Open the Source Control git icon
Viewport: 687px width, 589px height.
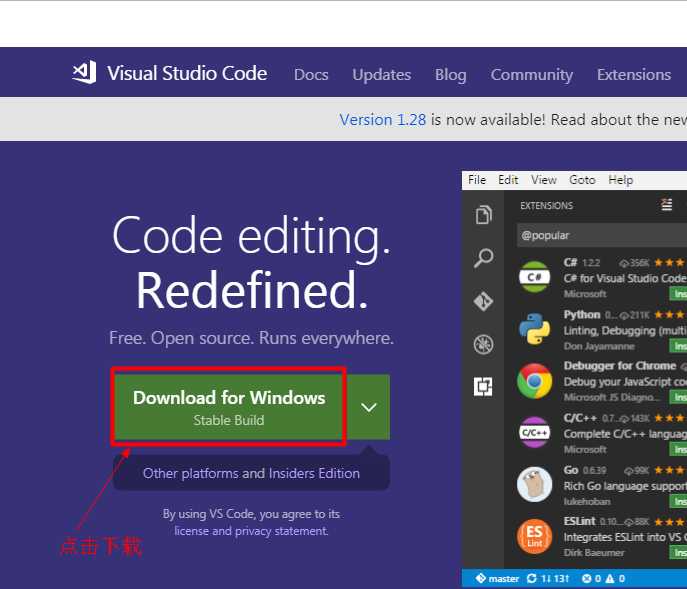point(483,301)
